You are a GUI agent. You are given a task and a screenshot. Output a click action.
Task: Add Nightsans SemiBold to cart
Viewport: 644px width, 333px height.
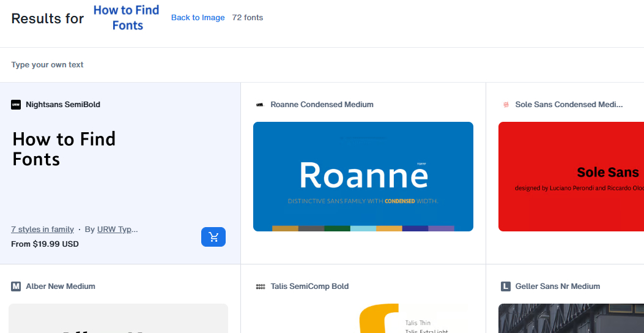click(x=213, y=237)
